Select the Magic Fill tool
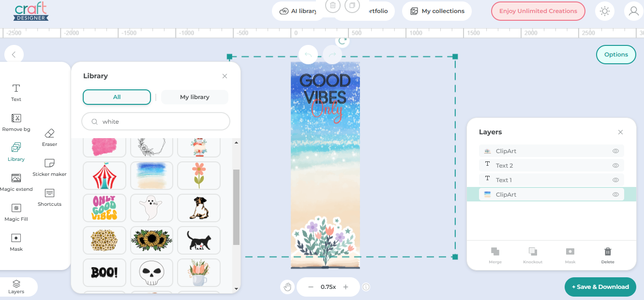The height and width of the screenshot is (300, 644). coord(16,212)
